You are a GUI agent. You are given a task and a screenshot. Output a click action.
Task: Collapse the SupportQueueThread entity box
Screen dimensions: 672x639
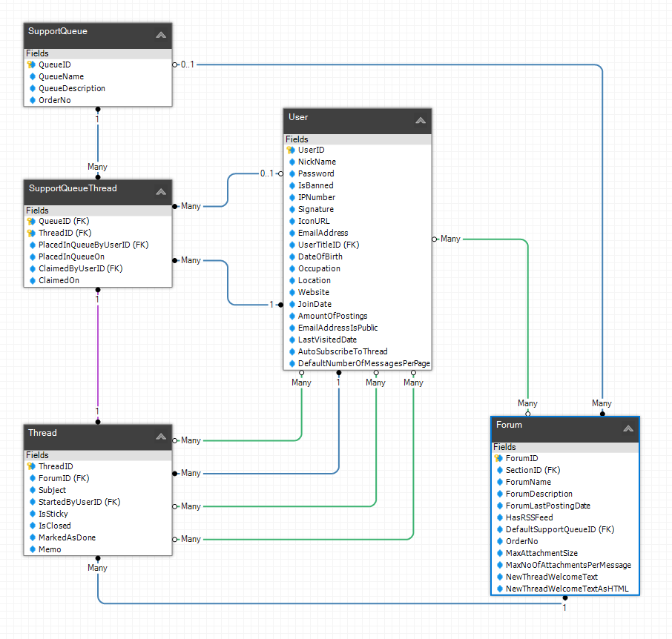pyautogui.click(x=161, y=192)
